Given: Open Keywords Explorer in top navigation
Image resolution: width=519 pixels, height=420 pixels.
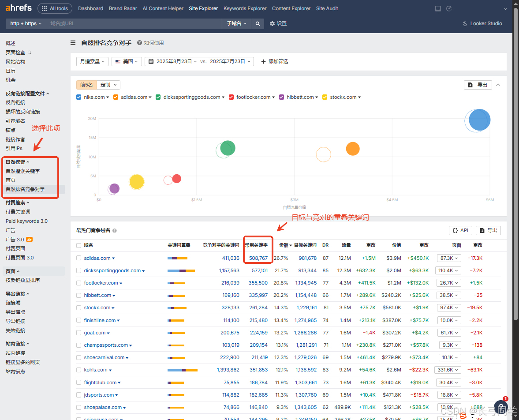Looking at the screenshot, I should pos(245,8).
